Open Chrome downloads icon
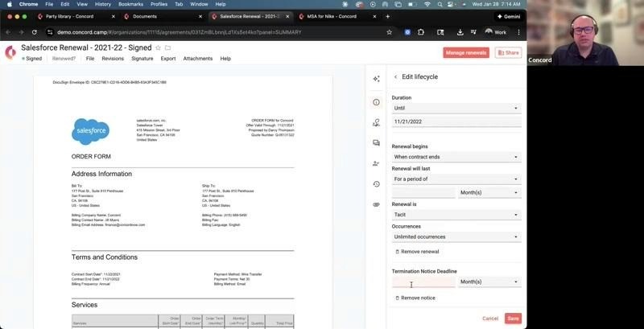The height and width of the screenshot is (329, 644). [460, 32]
